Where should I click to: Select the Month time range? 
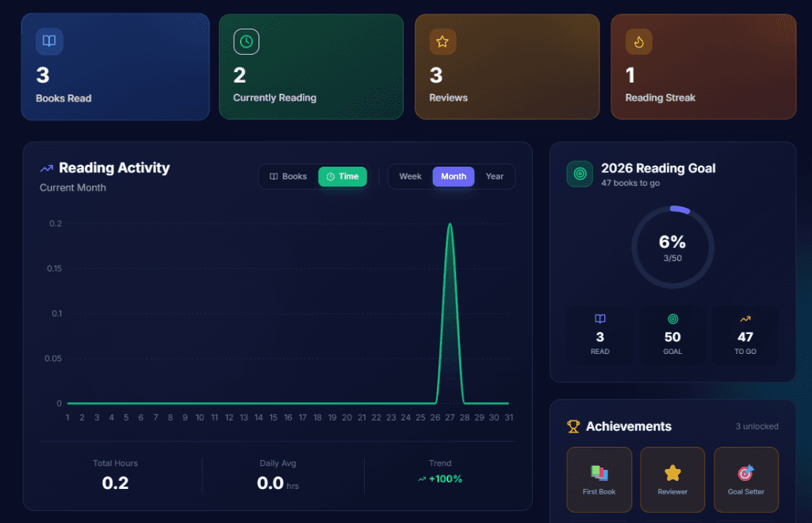point(454,176)
